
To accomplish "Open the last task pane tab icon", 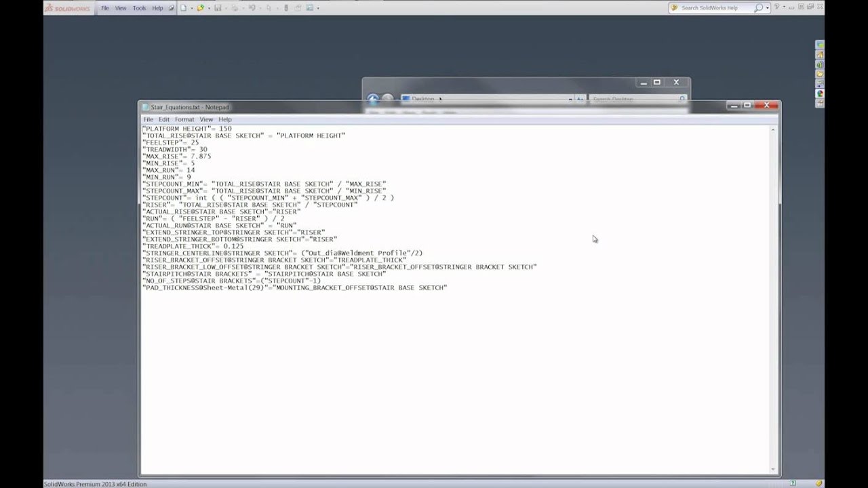I will point(820,103).
